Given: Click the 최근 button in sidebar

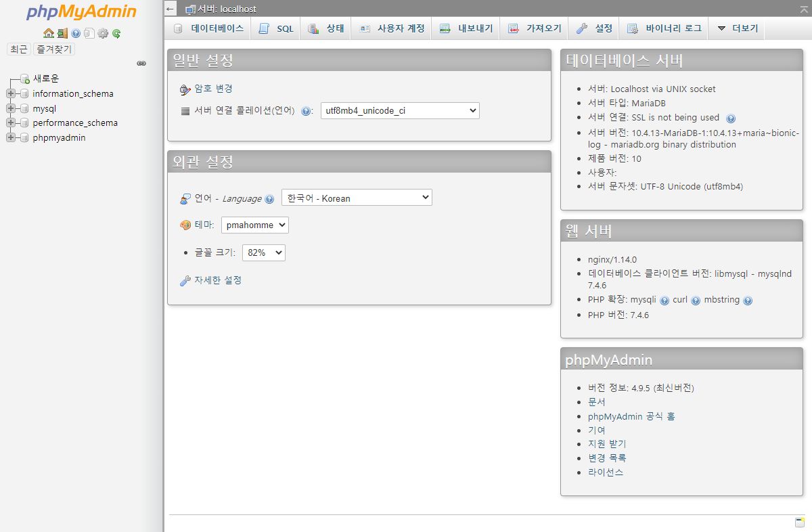Looking at the screenshot, I should point(18,49).
